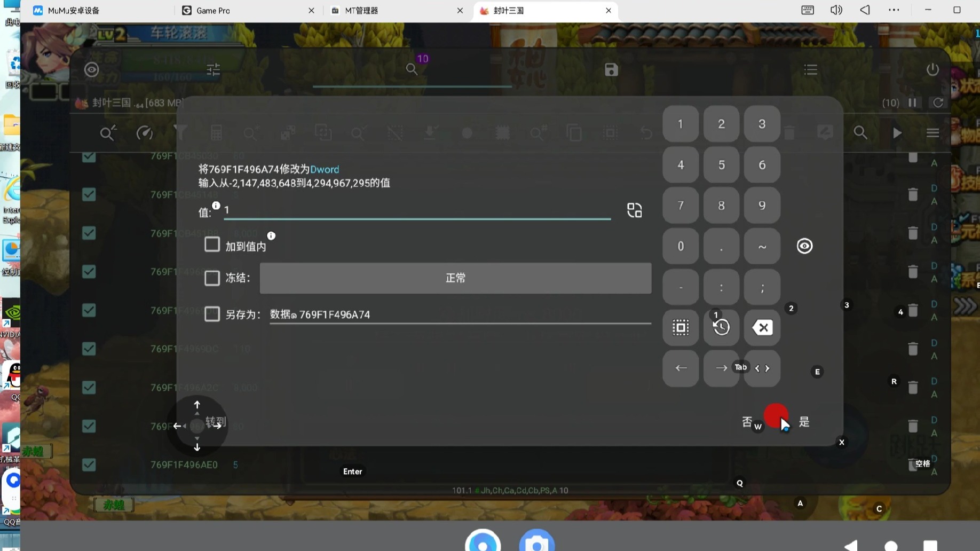The image size is (980, 551).
Task: Pause the game process
Action: tap(913, 103)
